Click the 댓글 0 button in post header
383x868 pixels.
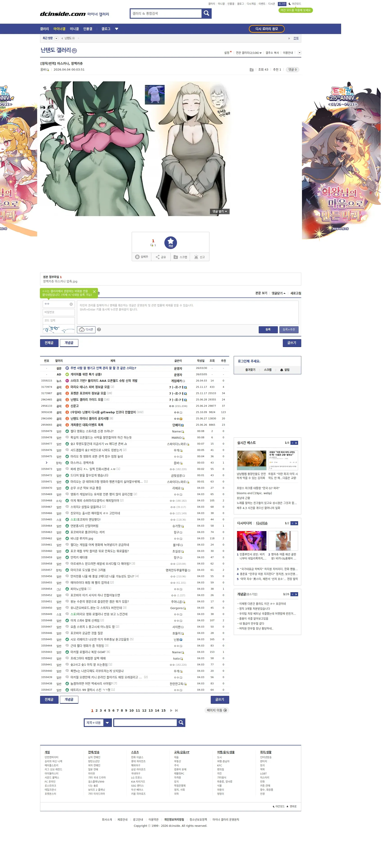pos(292,70)
